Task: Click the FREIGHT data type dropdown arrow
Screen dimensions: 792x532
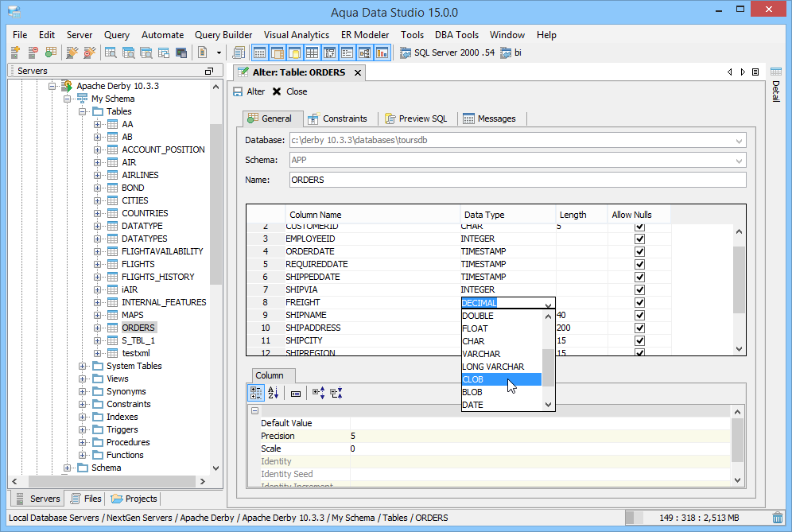Action: coord(548,304)
